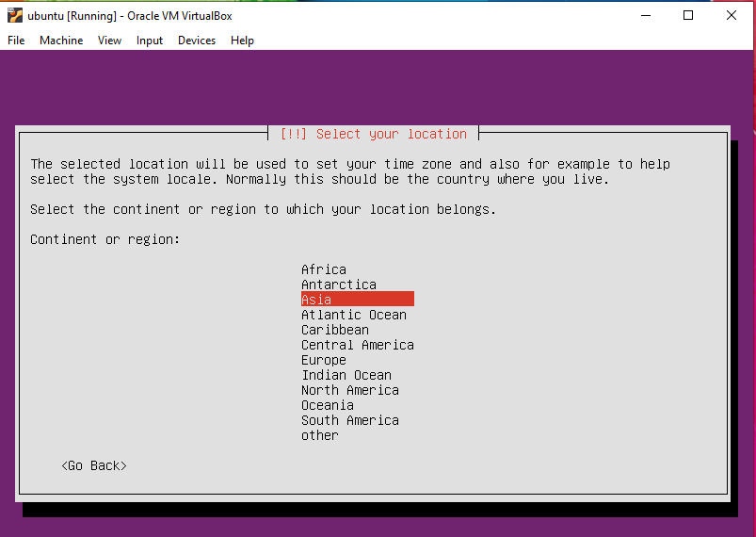Image resolution: width=756 pixels, height=537 pixels.
Task: Select North America region
Action: click(x=350, y=390)
